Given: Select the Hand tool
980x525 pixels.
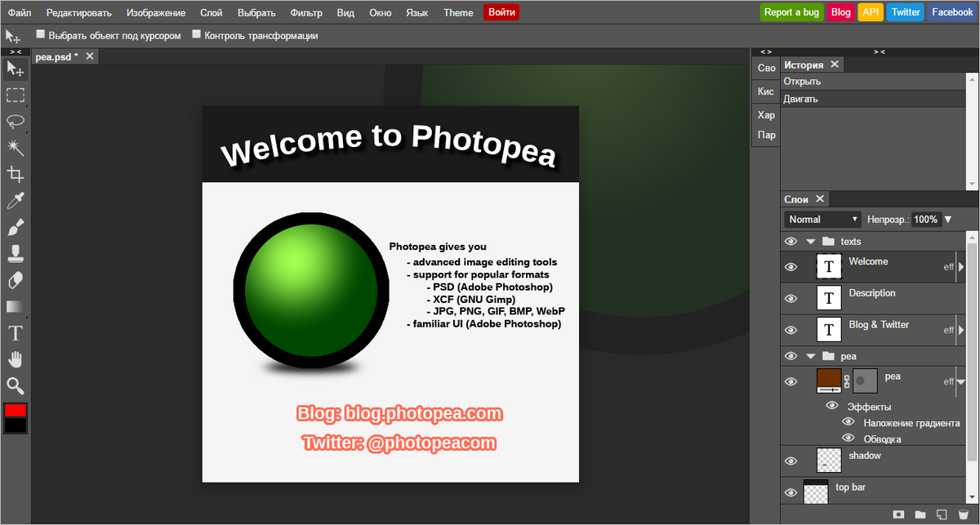Looking at the screenshot, I should click(16, 359).
